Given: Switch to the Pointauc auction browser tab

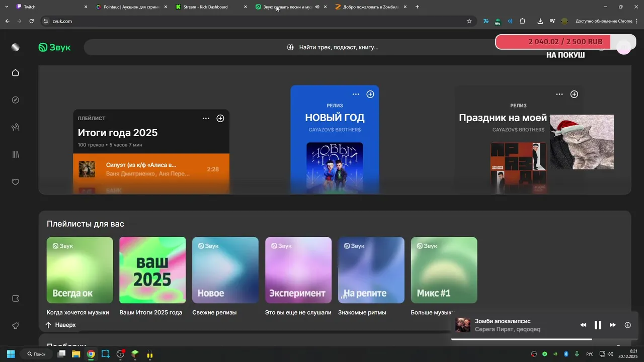Looking at the screenshot, I should (131, 7).
